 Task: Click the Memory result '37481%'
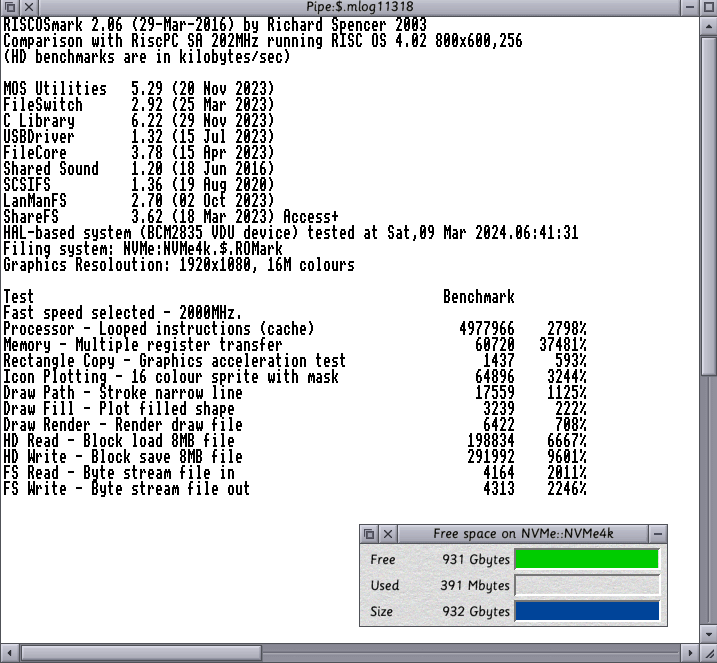click(563, 345)
